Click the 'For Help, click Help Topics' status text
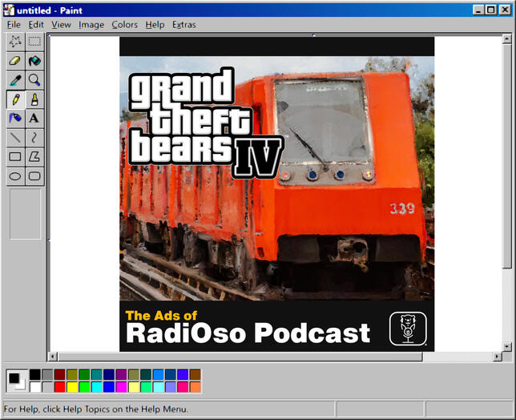 coord(96,409)
